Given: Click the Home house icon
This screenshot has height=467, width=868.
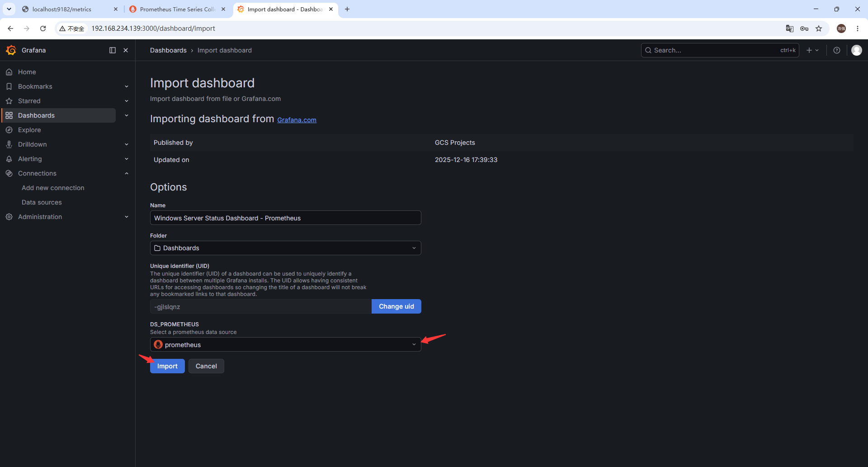Looking at the screenshot, I should point(9,72).
